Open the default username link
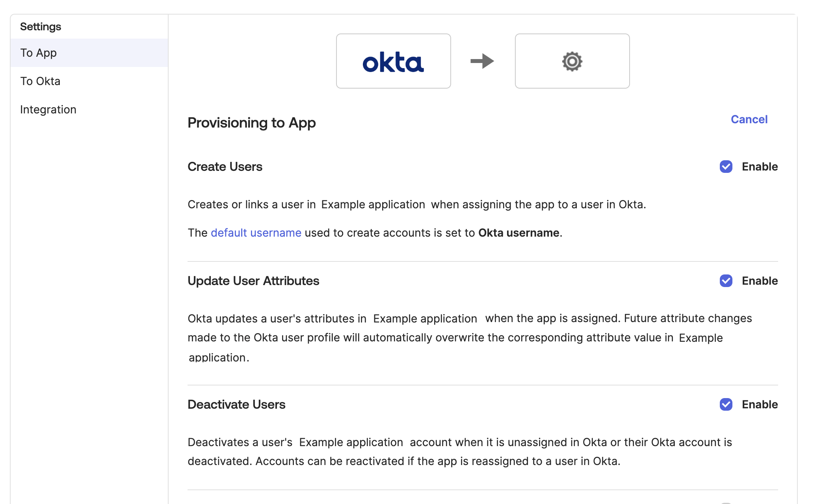 [x=256, y=233]
